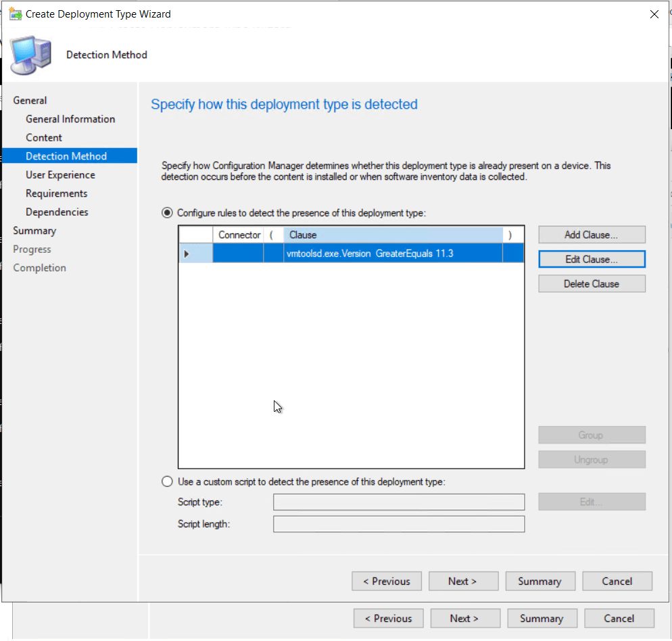Select Detection Method in navigation
The width and height of the screenshot is (672, 641).
pyautogui.click(x=66, y=156)
